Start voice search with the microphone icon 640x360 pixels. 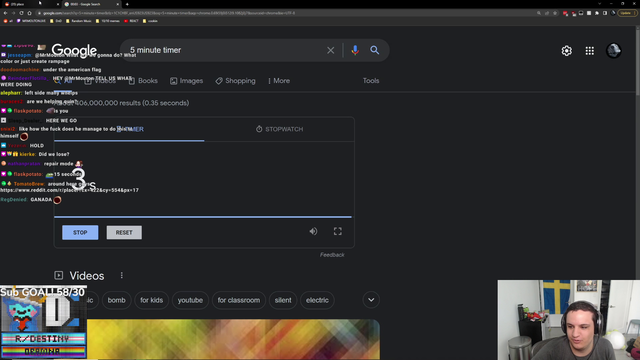coord(355,50)
